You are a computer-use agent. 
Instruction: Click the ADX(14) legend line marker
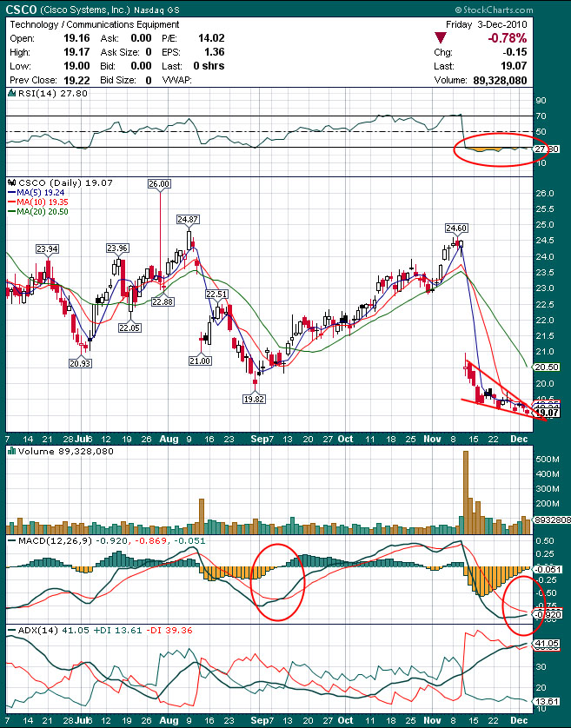(11, 631)
